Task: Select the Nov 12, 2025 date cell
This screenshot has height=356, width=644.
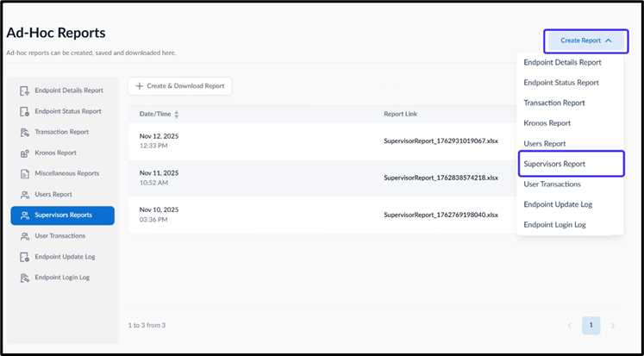Action: (x=159, y=136)
